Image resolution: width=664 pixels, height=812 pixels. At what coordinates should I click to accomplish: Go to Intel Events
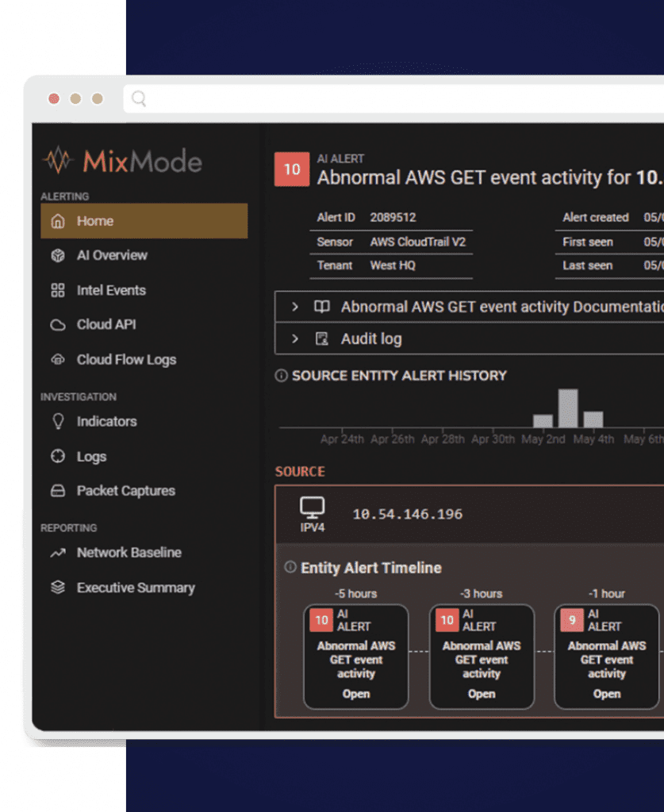tap(111, 290)
